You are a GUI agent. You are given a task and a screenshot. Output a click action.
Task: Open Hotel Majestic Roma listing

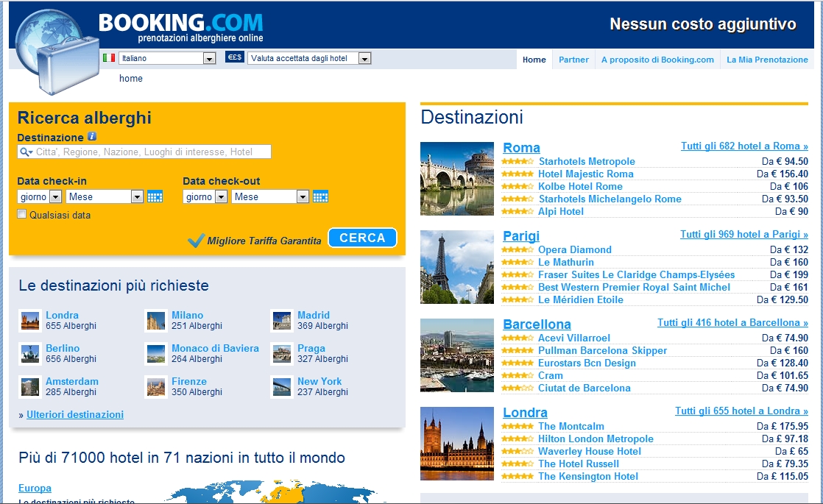(586, 174)
